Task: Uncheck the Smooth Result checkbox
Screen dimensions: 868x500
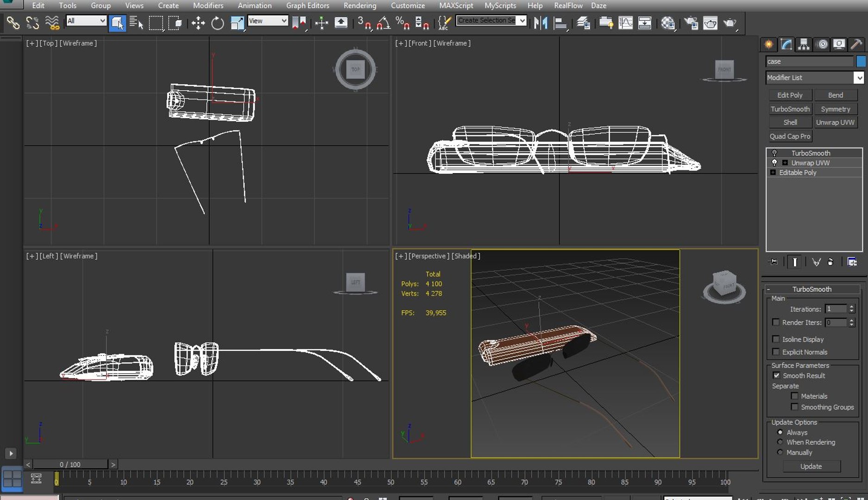Action: coord(776,375)
